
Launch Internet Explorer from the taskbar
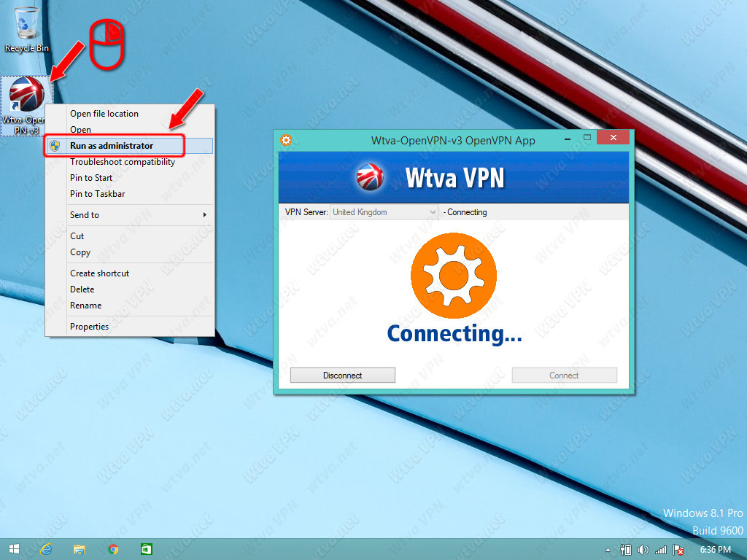(x=46, y=549)
